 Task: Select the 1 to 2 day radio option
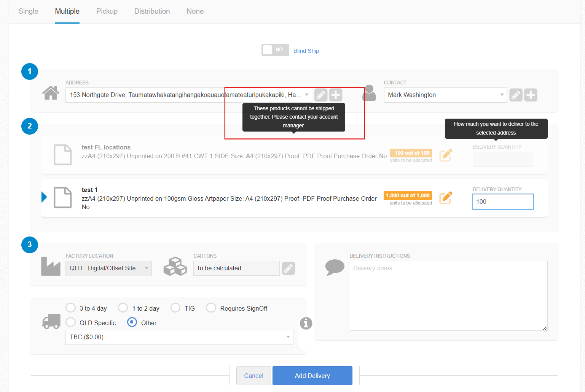tap(123, 308)
